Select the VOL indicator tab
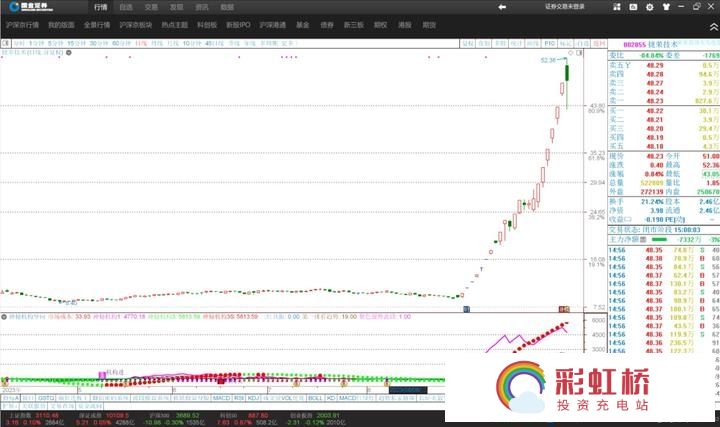Screen dimensions: 720x427 click(x=287, y=398)
